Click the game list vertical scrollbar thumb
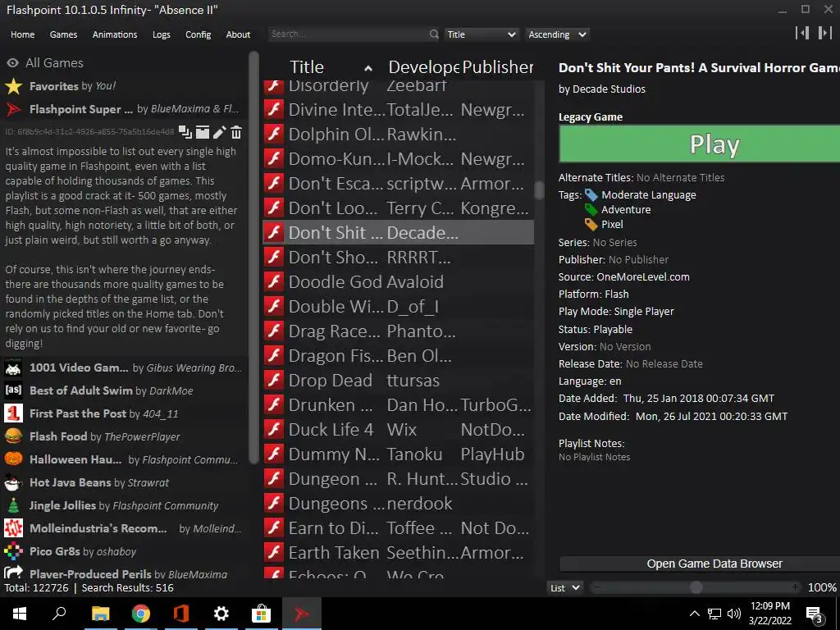The width and height of the screenshot is (840, 630). 539,189
